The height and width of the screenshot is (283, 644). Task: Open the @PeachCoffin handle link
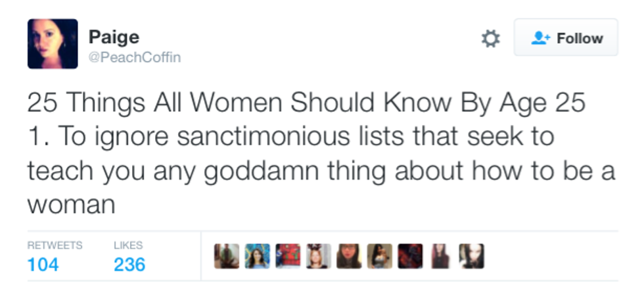(134, 57)
